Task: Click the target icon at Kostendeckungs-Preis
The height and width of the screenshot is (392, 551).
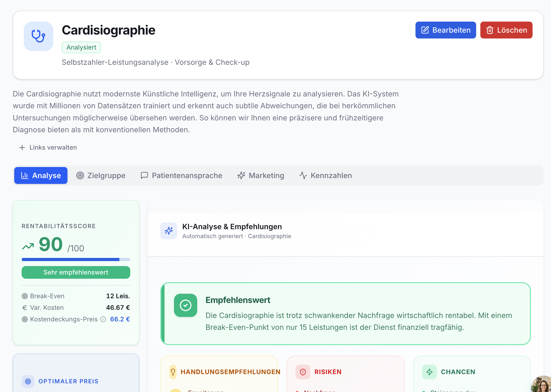Action: (25, 319)
